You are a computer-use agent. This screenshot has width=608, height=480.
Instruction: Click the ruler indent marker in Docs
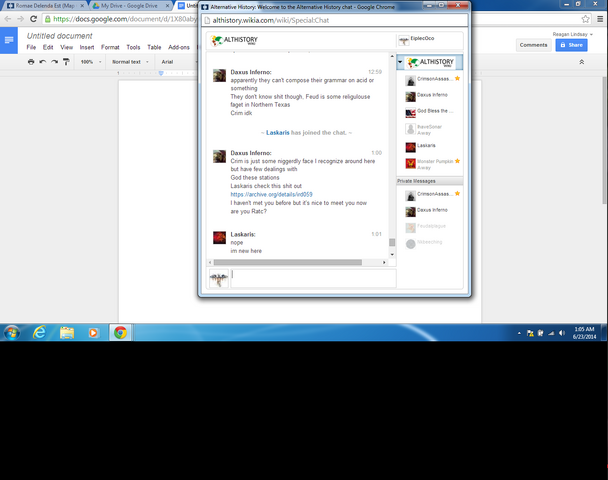click(x=161, y=73)
